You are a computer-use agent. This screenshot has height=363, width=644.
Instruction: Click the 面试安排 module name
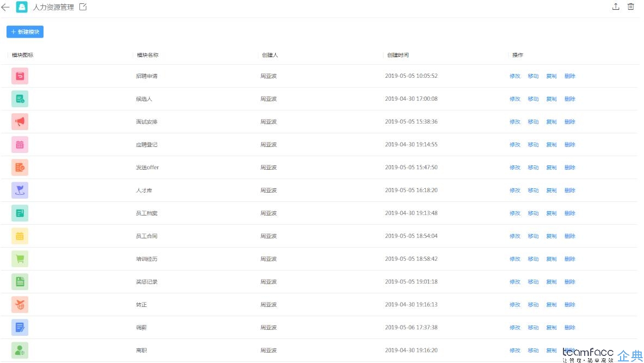click(x=147, y=122)
